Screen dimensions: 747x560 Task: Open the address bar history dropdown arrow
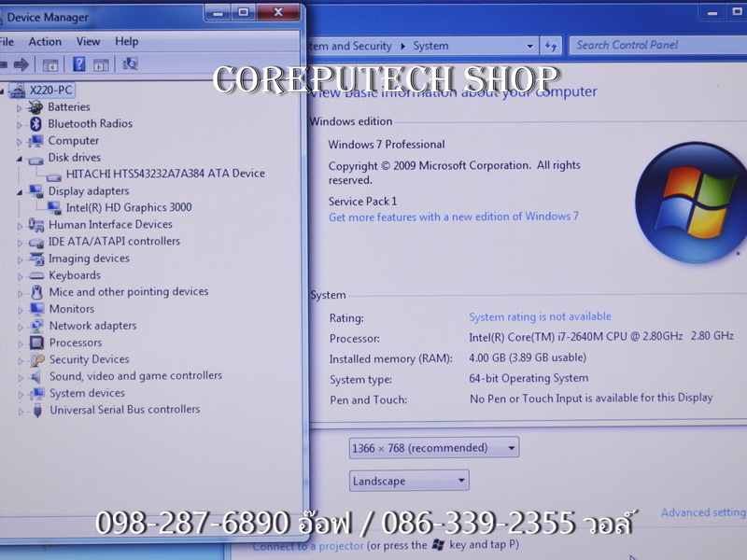click(529, 46)
